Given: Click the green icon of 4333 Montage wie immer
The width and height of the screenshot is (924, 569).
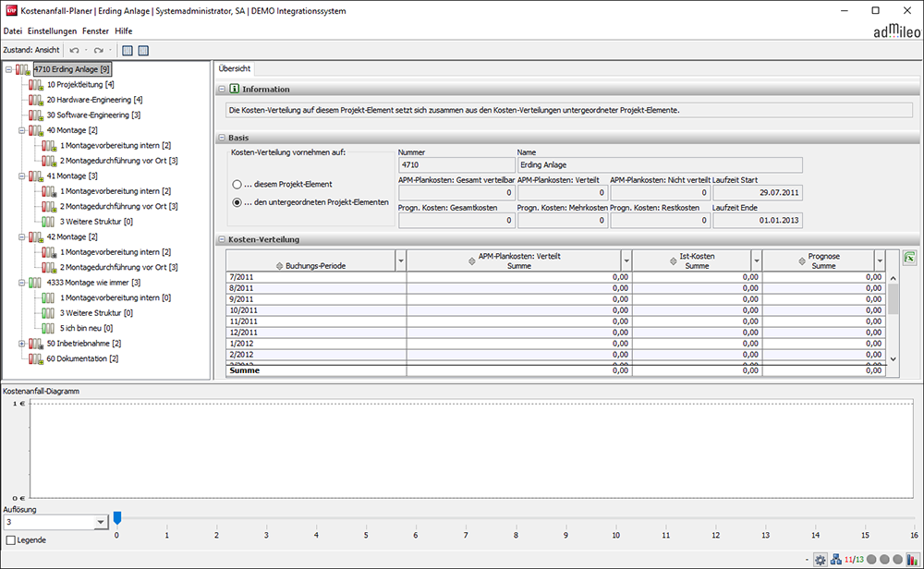Looking at the screenshot, I should coord(35,283).
